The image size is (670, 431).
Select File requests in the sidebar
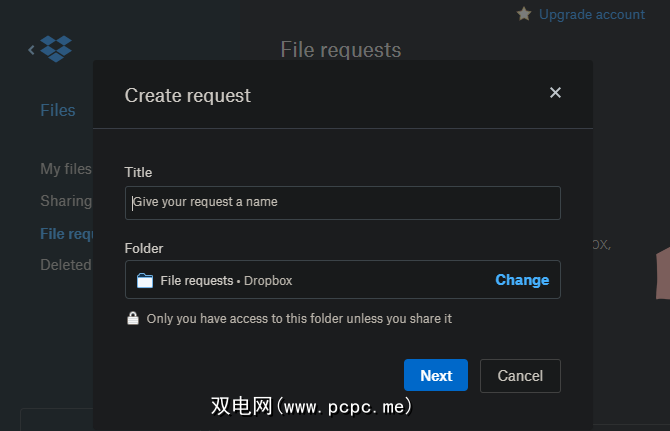pos(66,233)
